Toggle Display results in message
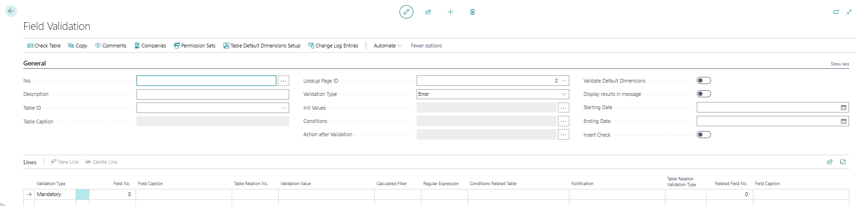This screenshot has height=206, width=868. pos(703,94)
